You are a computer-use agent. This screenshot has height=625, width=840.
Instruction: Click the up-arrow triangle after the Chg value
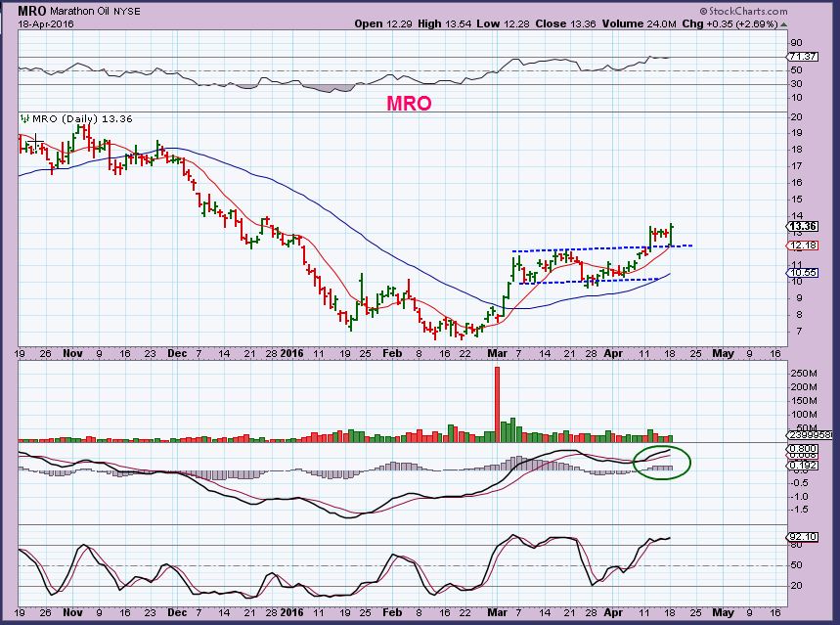(783, 24)
